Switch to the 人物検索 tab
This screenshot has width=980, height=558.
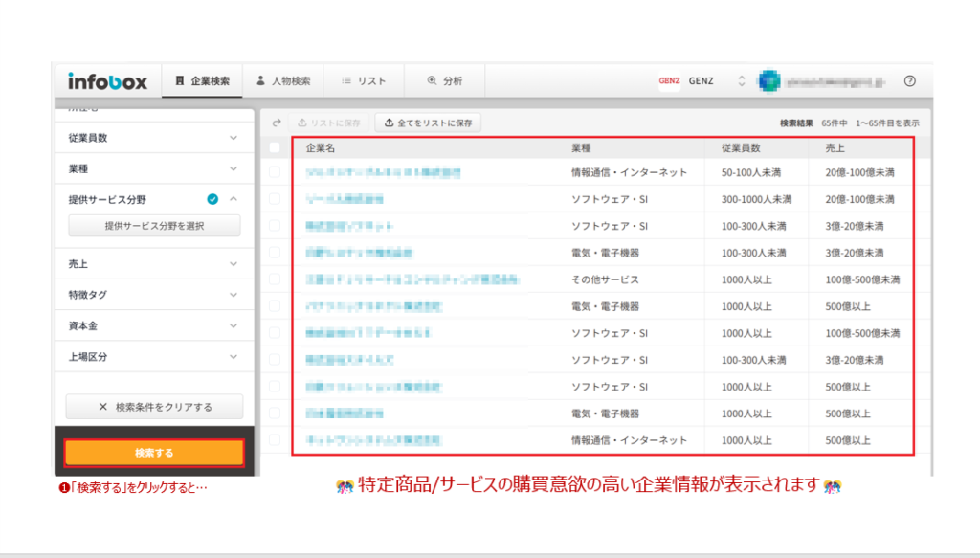coord(283,80)
